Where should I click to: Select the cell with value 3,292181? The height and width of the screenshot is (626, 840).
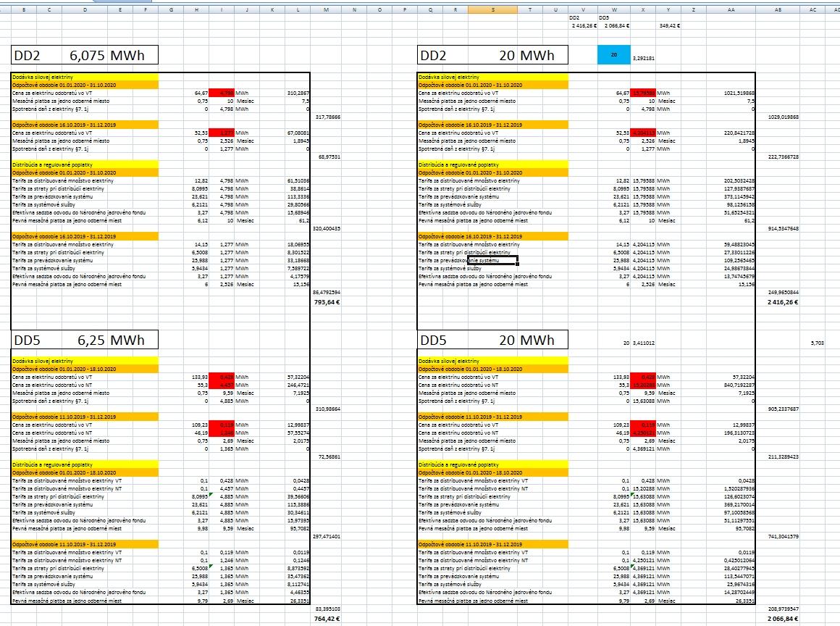point(643,58)
